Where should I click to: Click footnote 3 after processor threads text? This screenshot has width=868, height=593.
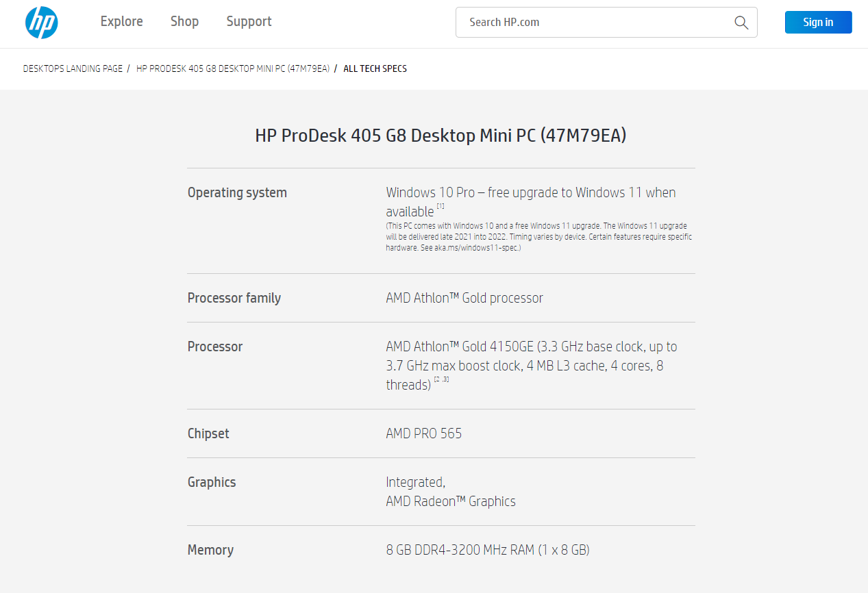tap(446, 379)
